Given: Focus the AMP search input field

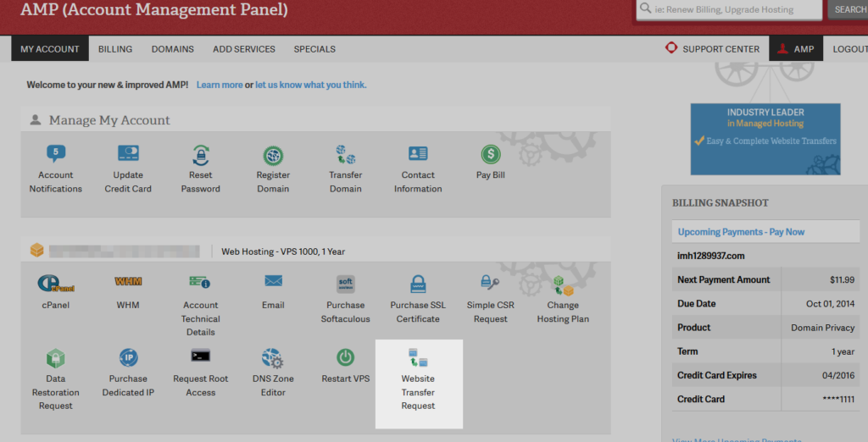Looking at the screenshot, I should pos(729,10).
